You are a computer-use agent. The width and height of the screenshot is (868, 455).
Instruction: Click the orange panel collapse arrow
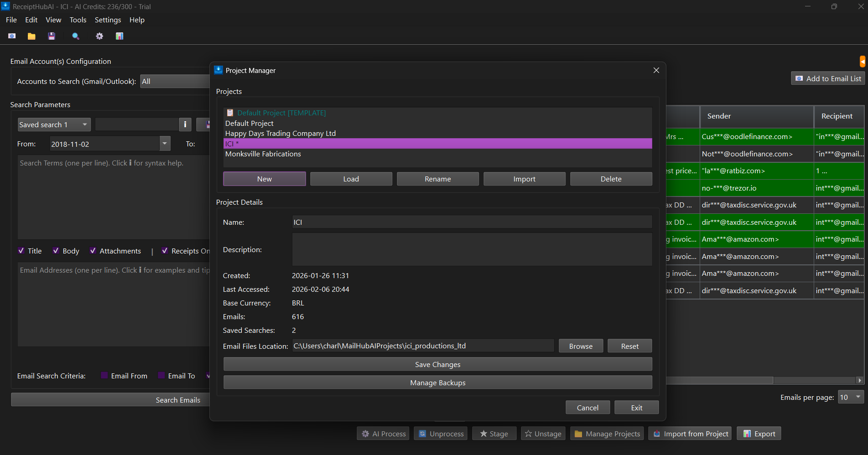(862, 61)
